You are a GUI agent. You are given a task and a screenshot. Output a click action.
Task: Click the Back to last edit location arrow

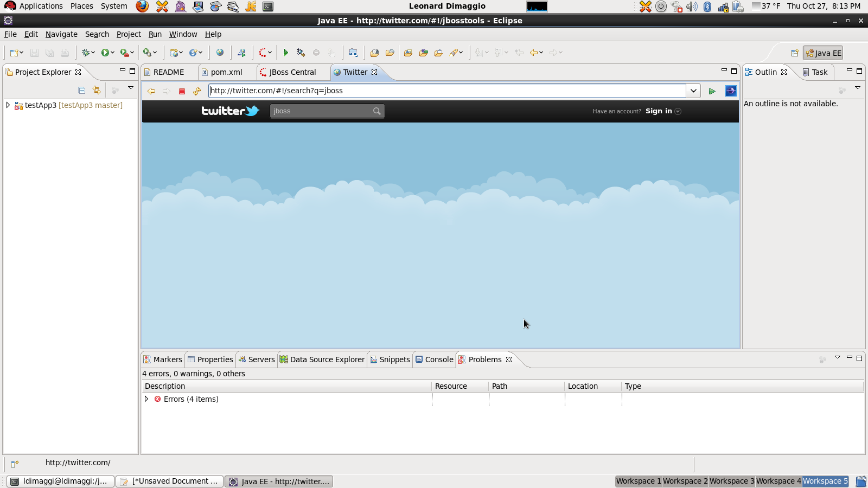[519, 53]
